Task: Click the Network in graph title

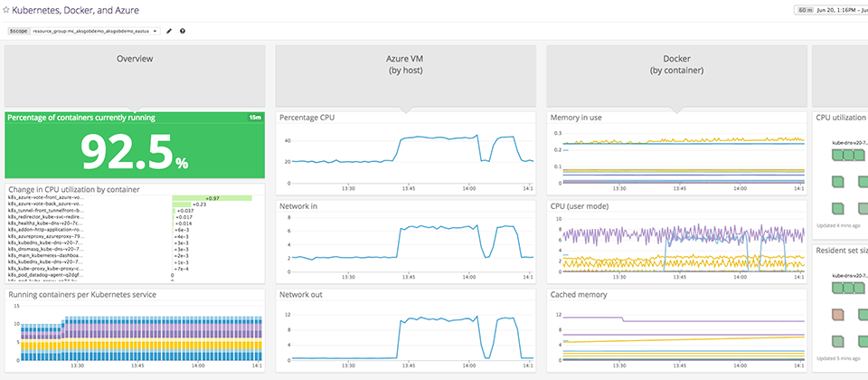Action: click(x=299, y=206)
